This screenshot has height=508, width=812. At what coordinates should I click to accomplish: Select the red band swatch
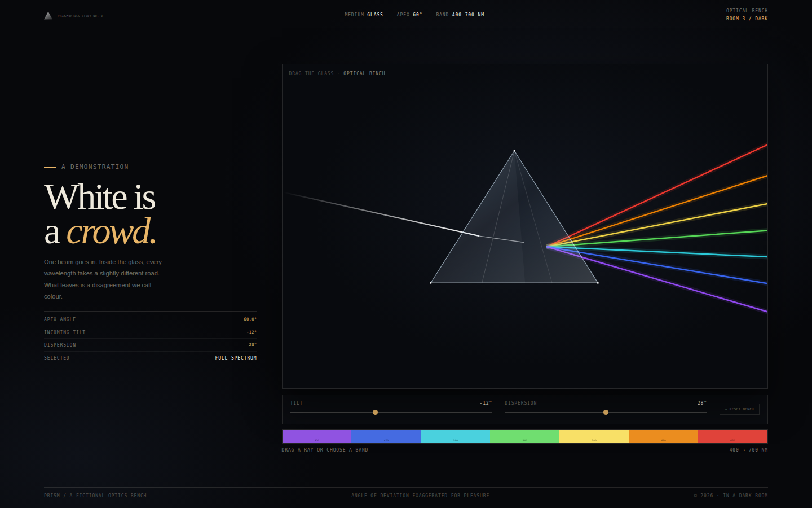click(732, 436)
